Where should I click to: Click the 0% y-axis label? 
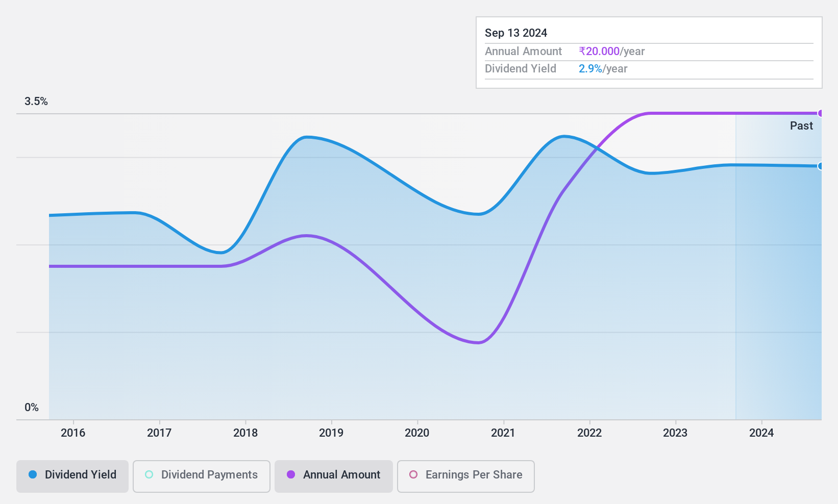32,407
